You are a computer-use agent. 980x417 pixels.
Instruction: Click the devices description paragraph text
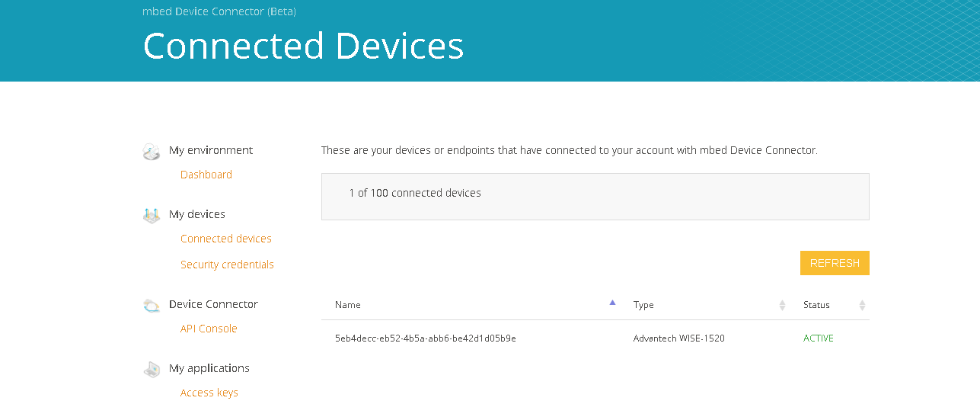point(569,150)
